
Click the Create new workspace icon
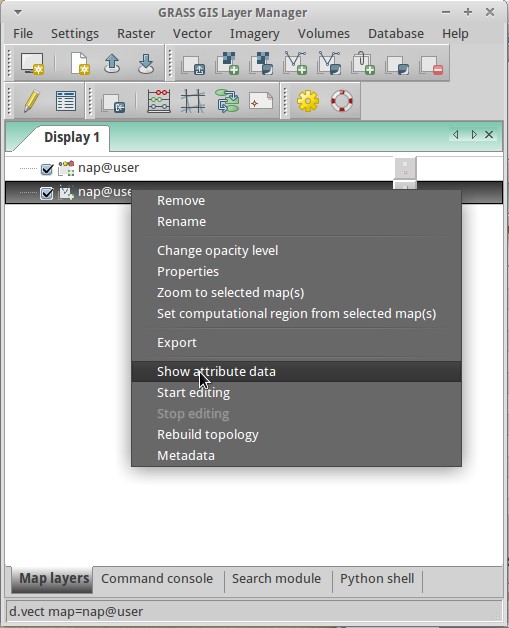coord(79,64)
